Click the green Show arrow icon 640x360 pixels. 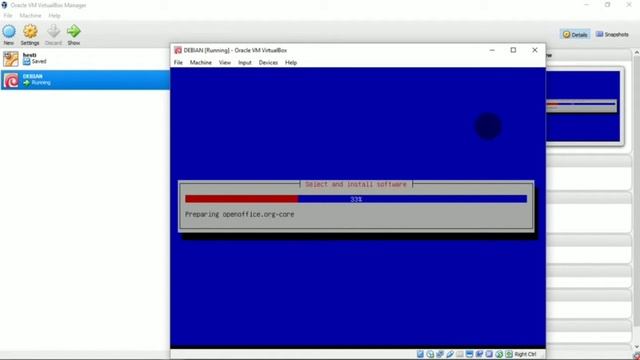74,31
